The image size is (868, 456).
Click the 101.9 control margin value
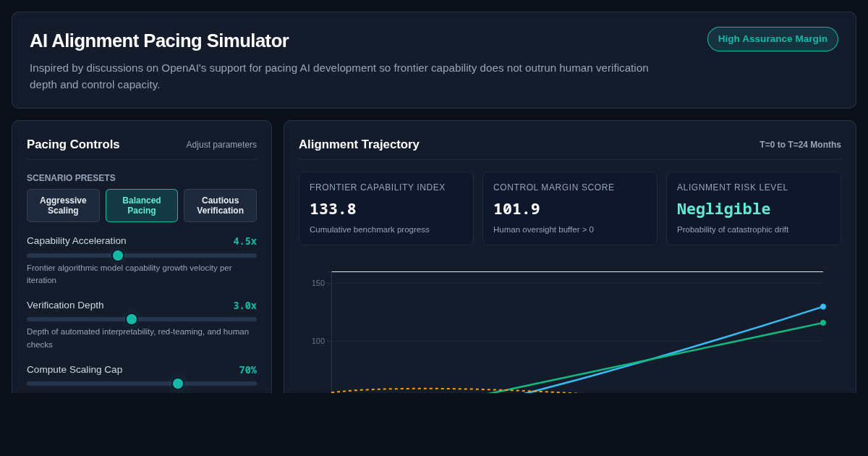[516, 209]
